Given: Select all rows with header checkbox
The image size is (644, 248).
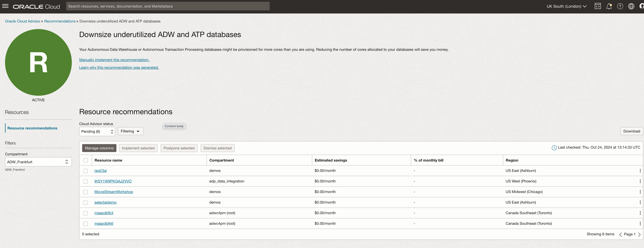Looking at the screenshot, I should 85,160.
